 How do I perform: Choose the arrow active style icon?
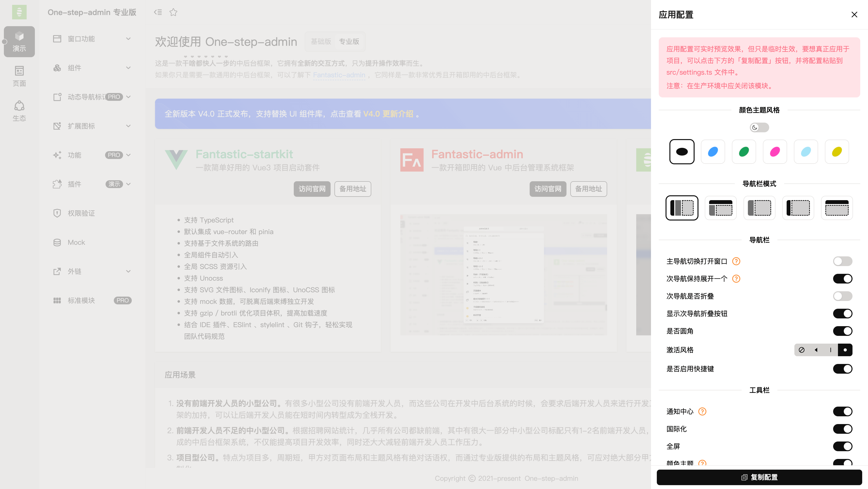click(x=816, y=350)
